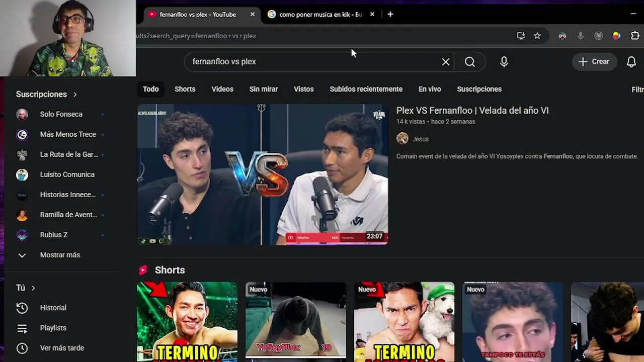Open Ver más tarde from the sidebar
The image size is (644, 362).
(61, 348)
